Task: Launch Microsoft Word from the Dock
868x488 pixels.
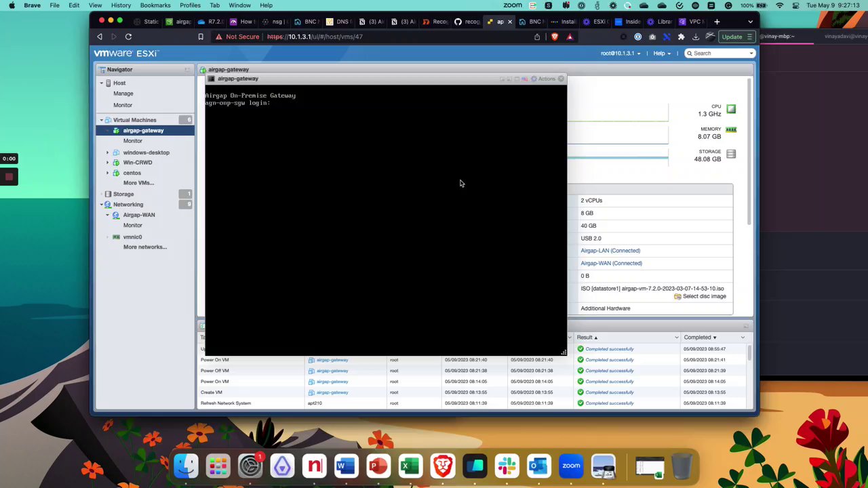Action: [346, 466]
